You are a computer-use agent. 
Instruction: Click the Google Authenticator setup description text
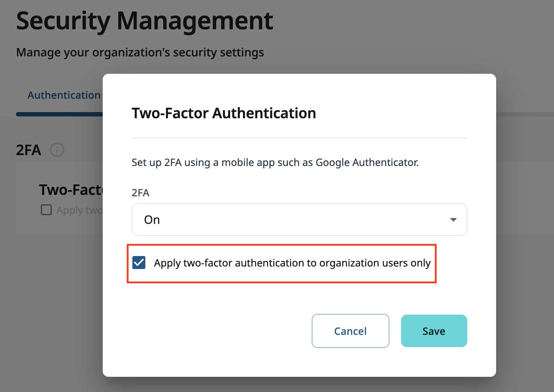(x=274, y=162)
